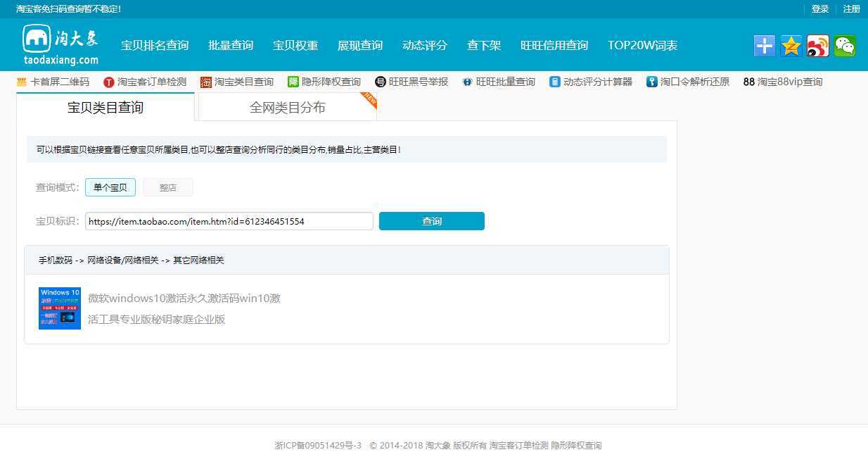Switch to 宝贝类目查询 tab
Viewport: 868px width, 464px height.
point(106,107)
